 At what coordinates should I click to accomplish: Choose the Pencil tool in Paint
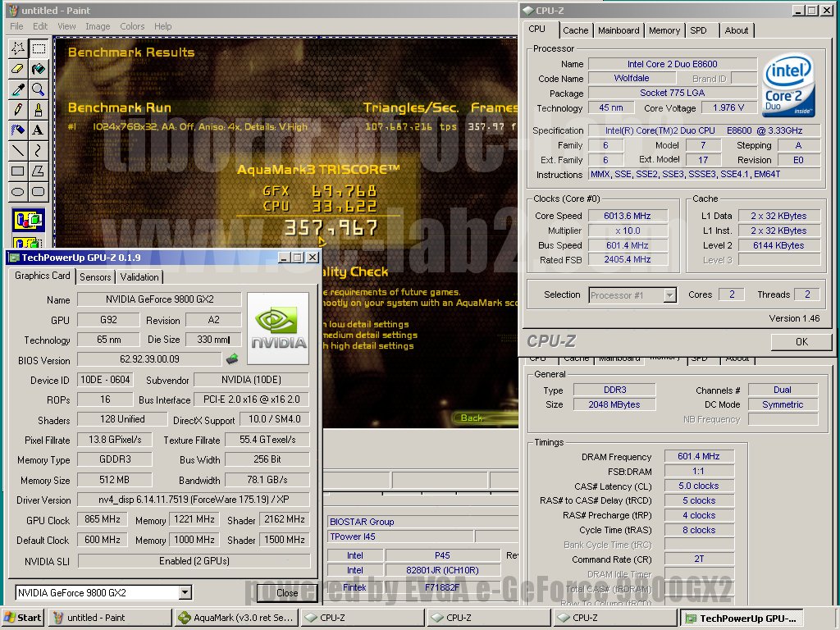[18, 110]
